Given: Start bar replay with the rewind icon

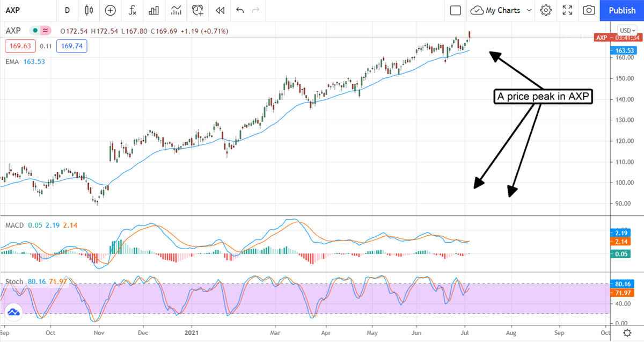Looking at the screenshot, I should pos(219,10).
